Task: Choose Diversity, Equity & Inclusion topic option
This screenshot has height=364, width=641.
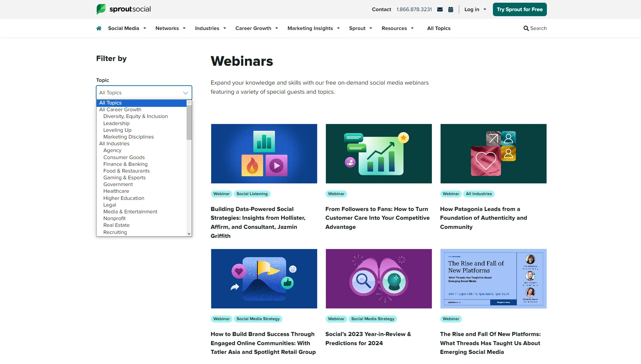Action: (x=135, y=116)
